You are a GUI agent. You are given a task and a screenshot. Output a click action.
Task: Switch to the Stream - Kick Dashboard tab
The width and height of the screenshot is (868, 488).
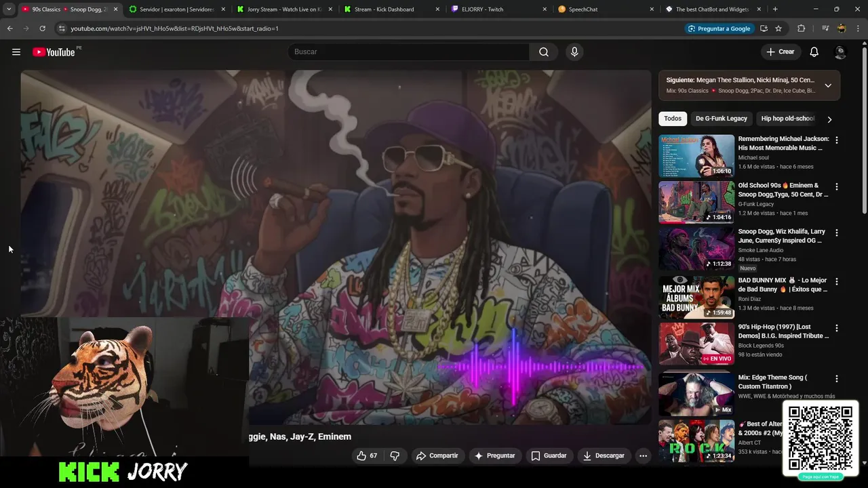tap(384, 9)
